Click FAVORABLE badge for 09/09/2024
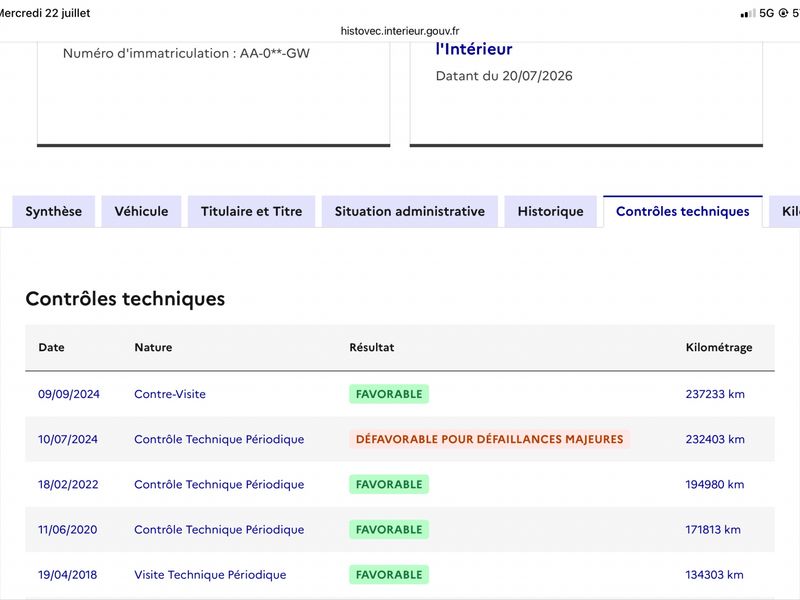 [x=389, y=394]
